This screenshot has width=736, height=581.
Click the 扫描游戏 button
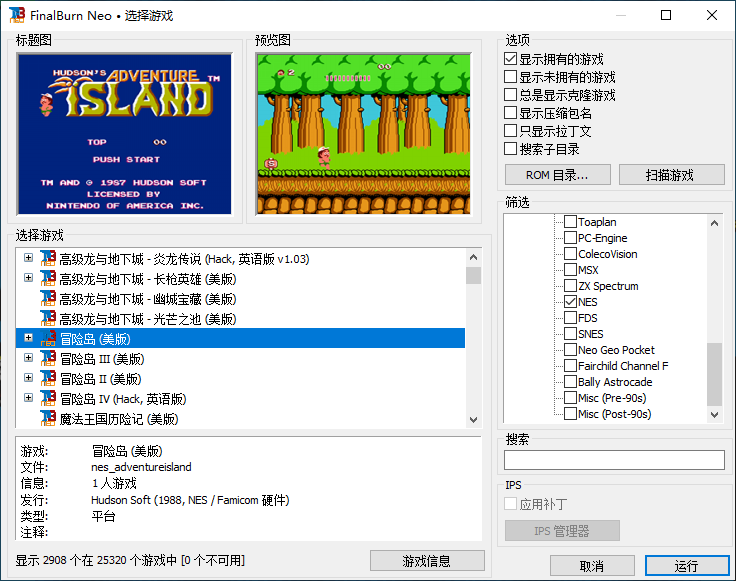point(672,175)
